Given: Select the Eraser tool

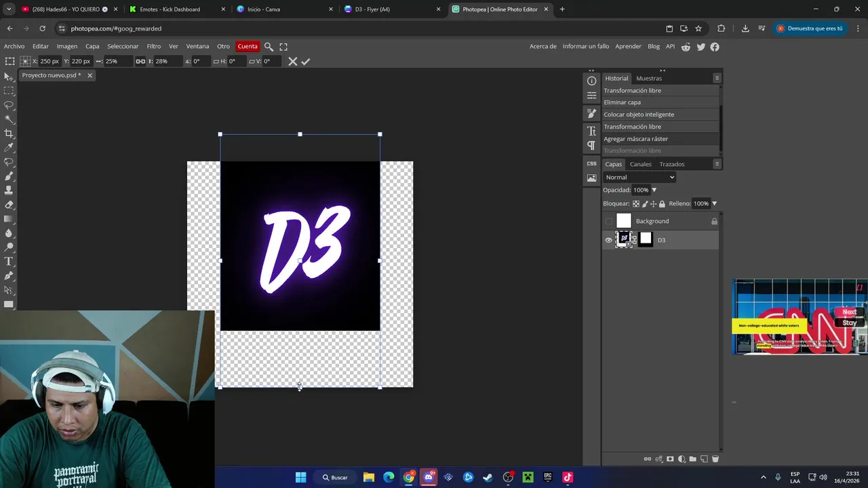Looking at the screenshot, I should (9, 205).
